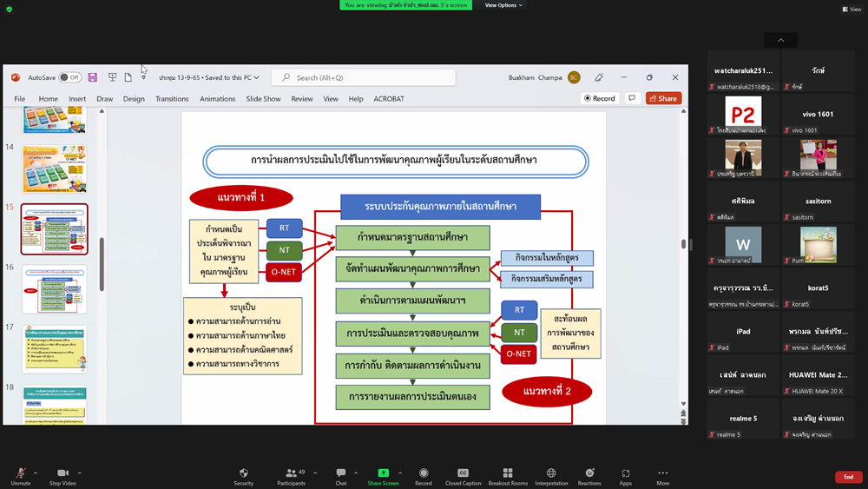Collapse participant gallery with up chevron
868x489 pixels.
[781, 40]
